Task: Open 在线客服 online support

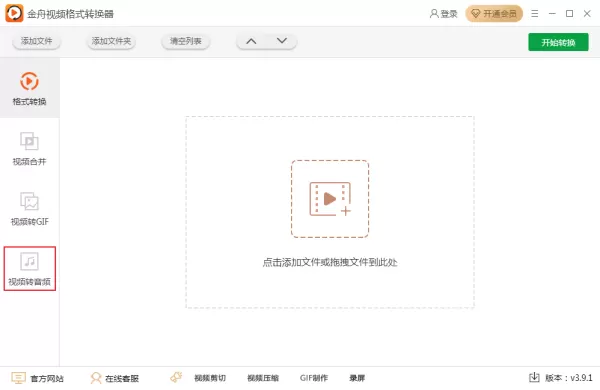Action: pyautogui.click(x=115, y=378)
